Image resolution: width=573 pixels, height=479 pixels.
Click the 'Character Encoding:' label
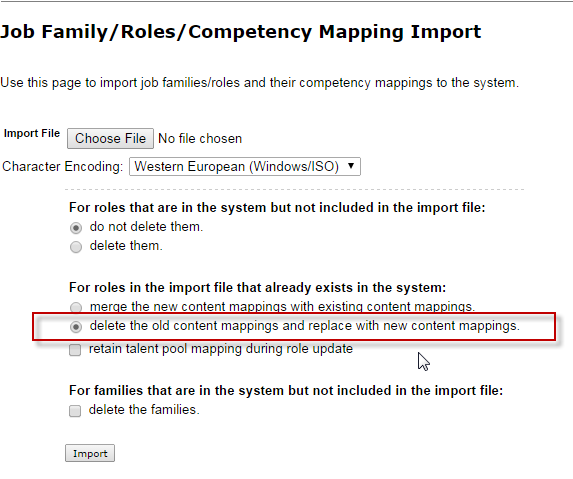click(62, 167)
